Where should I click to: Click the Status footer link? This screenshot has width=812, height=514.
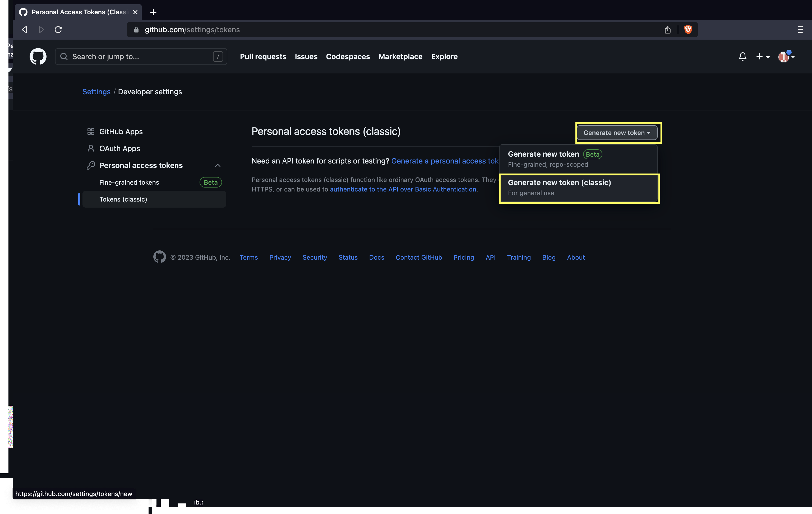coord(348,257)
